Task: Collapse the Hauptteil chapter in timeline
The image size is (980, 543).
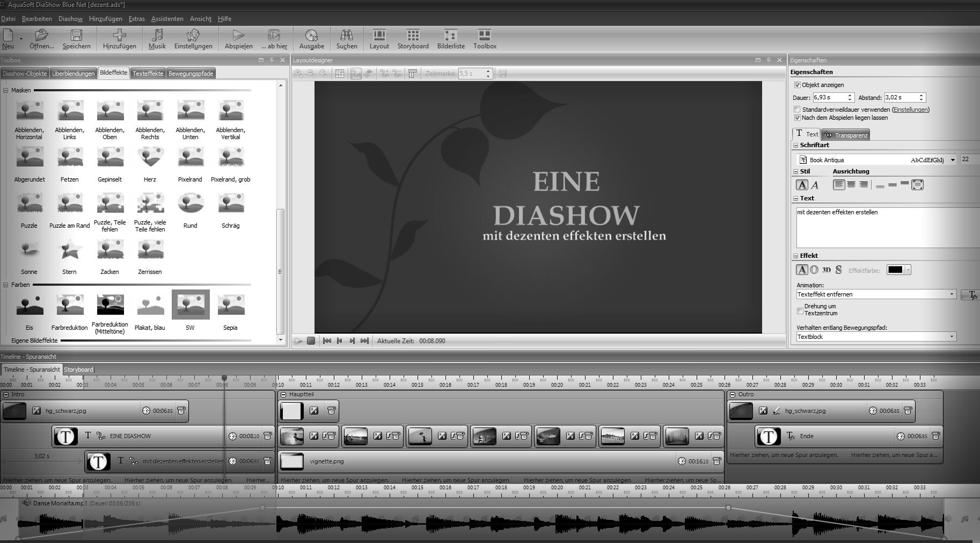Action: pos(283,394)
